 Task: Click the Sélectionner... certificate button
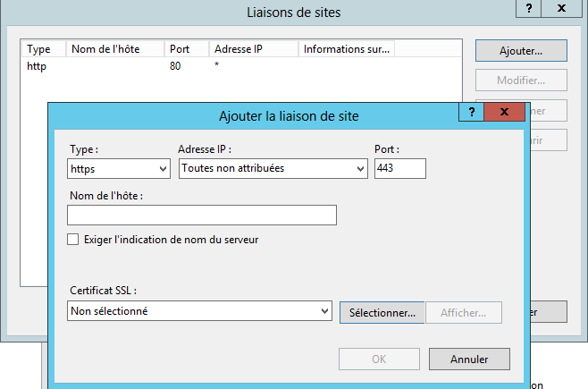click(382, 313)
